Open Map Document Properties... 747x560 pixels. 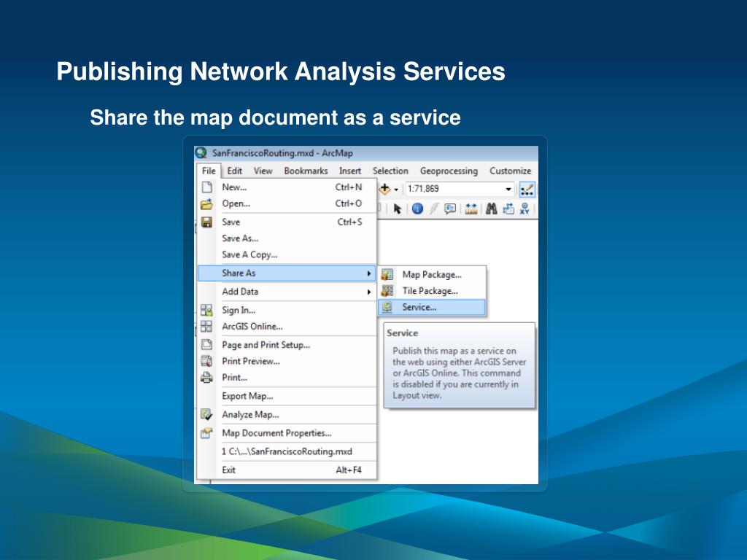coord(287,433)
